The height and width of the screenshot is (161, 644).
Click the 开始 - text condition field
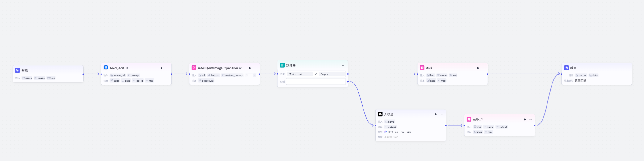click(300, 74)
